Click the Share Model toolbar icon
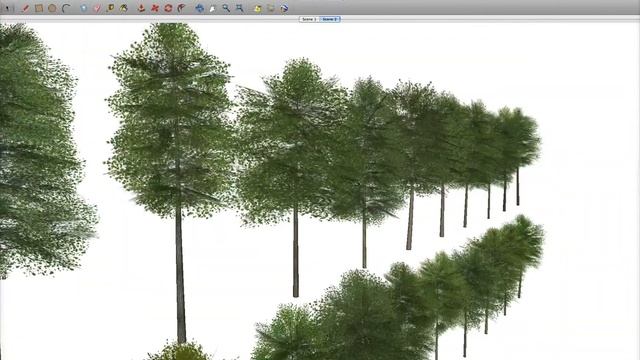Viewport: 640px width, 360px height. click(x=271, y=8)
